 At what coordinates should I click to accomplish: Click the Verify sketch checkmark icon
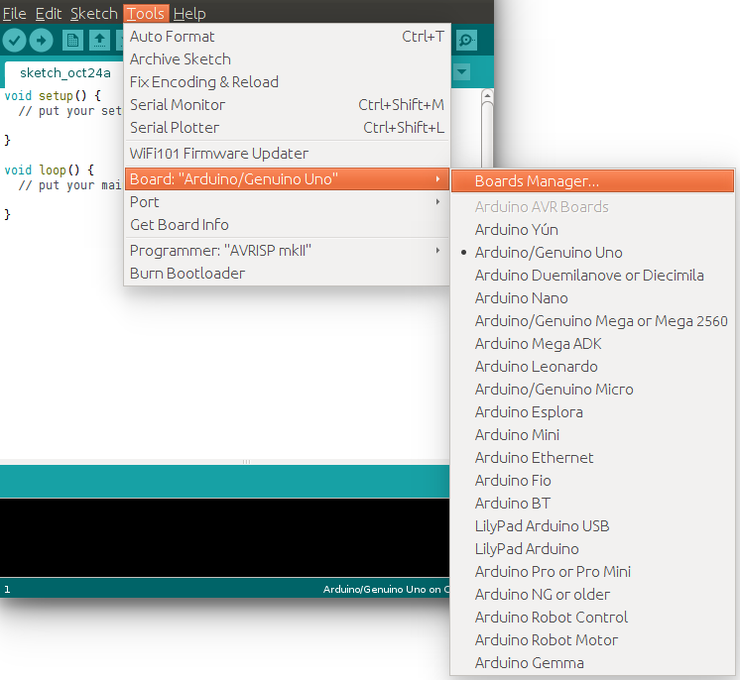pyautogui.click(x=14, y=40)
